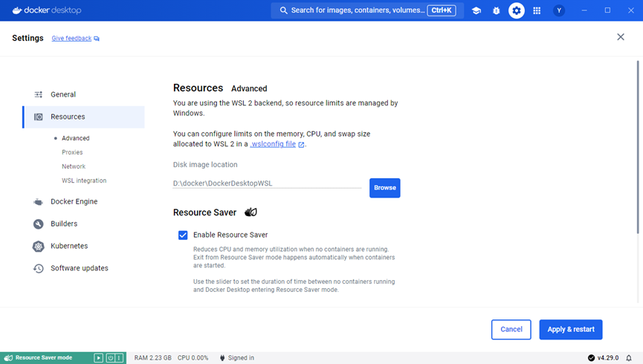Screen dimensions: 643x364
Task: Select the Resources settings section
Action: pyautogui.click(x=68, y=117)
